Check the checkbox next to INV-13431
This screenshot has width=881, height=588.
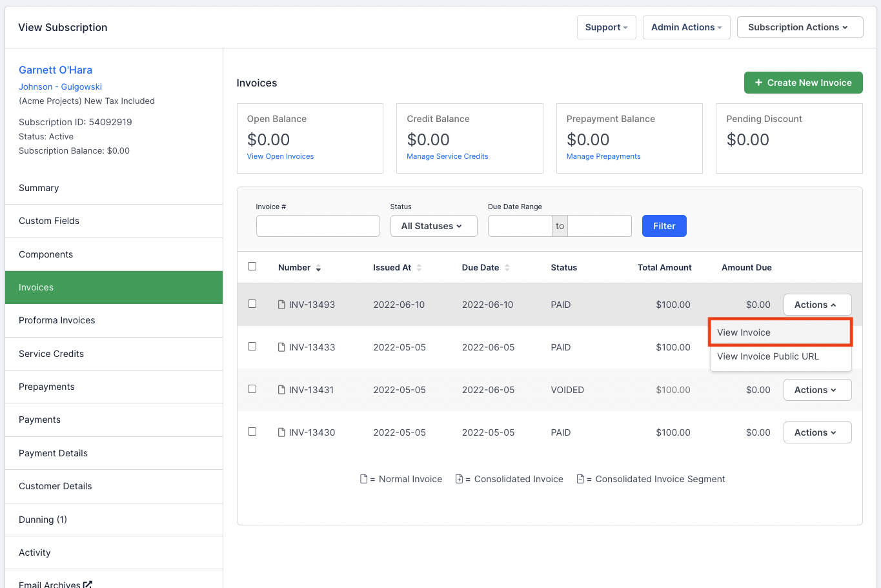tap(252, 389)
